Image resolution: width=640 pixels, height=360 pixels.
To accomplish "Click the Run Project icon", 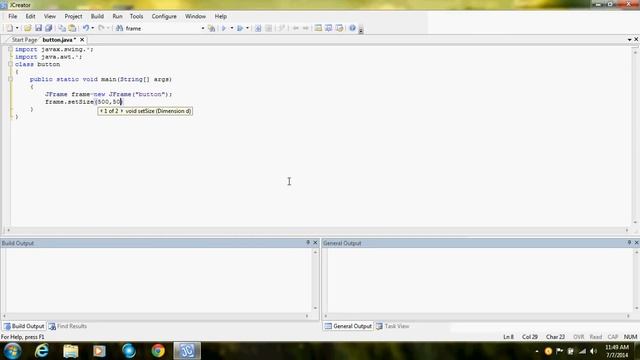I will coord(240,28).
